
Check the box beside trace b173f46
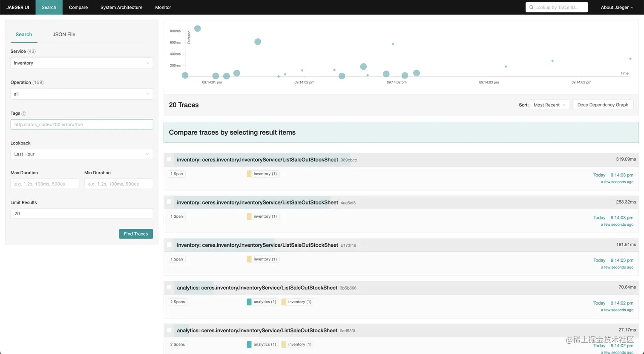tap(169, 245)
